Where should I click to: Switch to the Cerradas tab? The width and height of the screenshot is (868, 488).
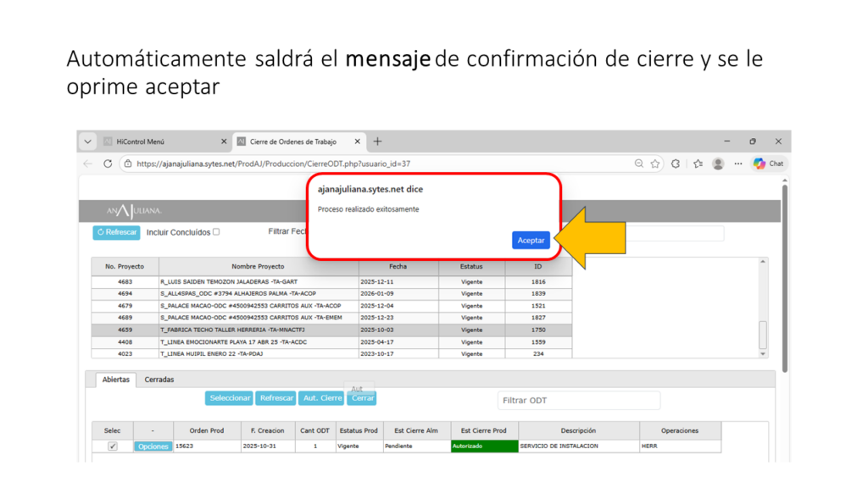click(x=159, y=380)
